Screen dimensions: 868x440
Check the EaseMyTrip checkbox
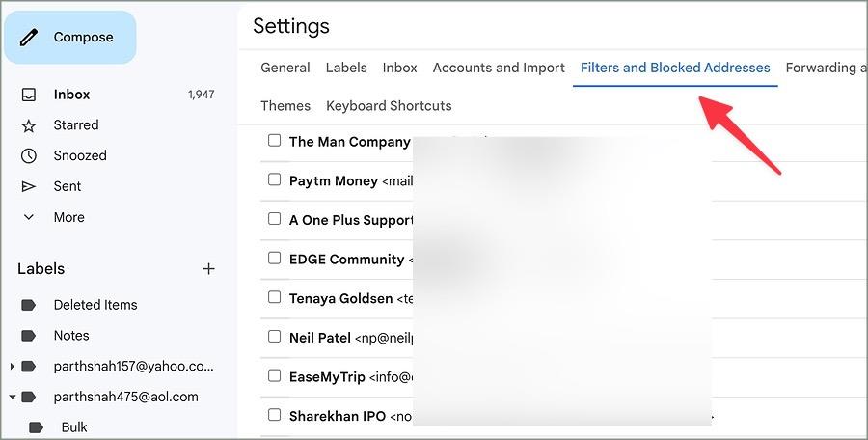click(274, 375)
